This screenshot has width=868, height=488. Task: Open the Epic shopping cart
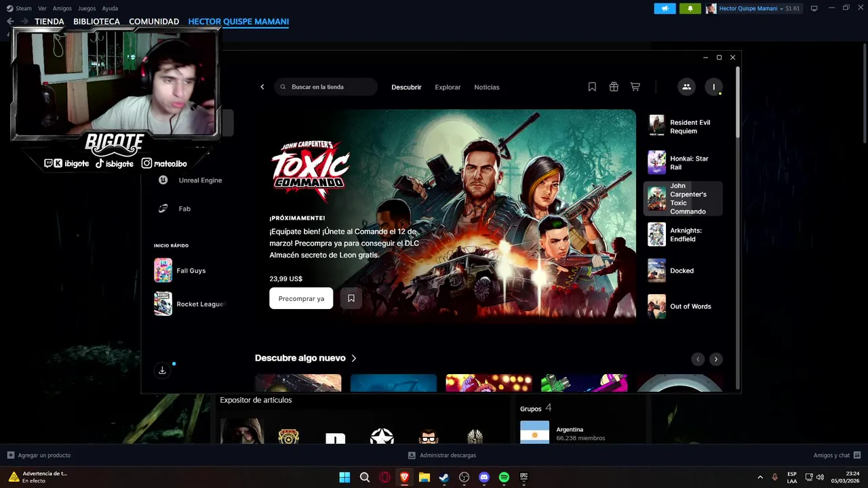click(635, 87)
